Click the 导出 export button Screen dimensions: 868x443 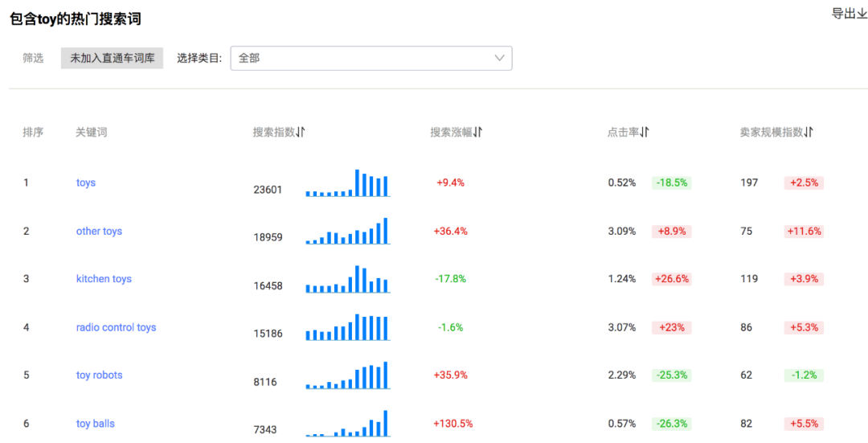(x=848, y=14)
